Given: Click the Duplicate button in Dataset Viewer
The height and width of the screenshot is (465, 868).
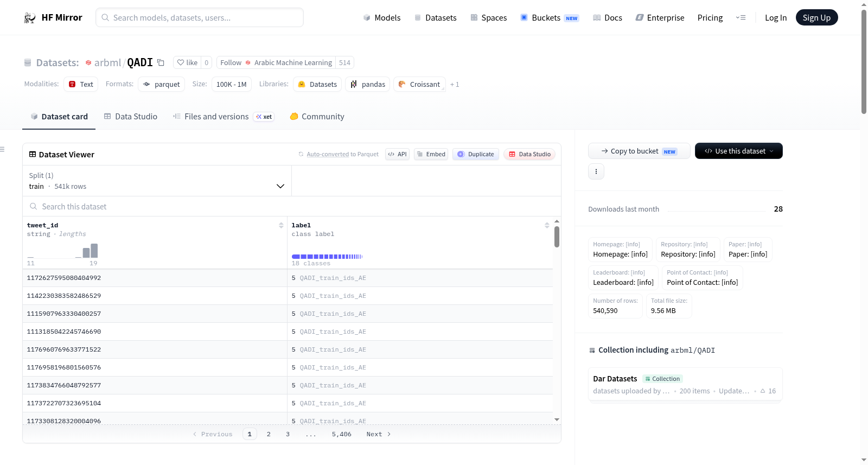Looking at the screenshot, I should 476,154.
